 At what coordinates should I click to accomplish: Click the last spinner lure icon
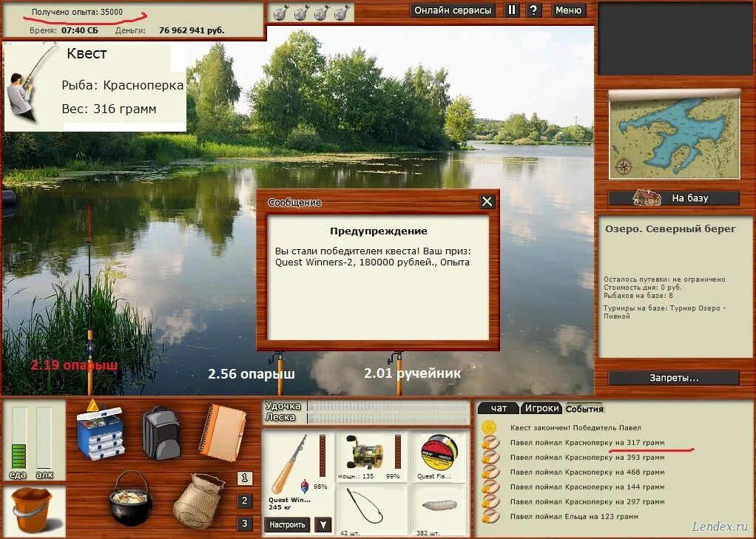point(341,13)
